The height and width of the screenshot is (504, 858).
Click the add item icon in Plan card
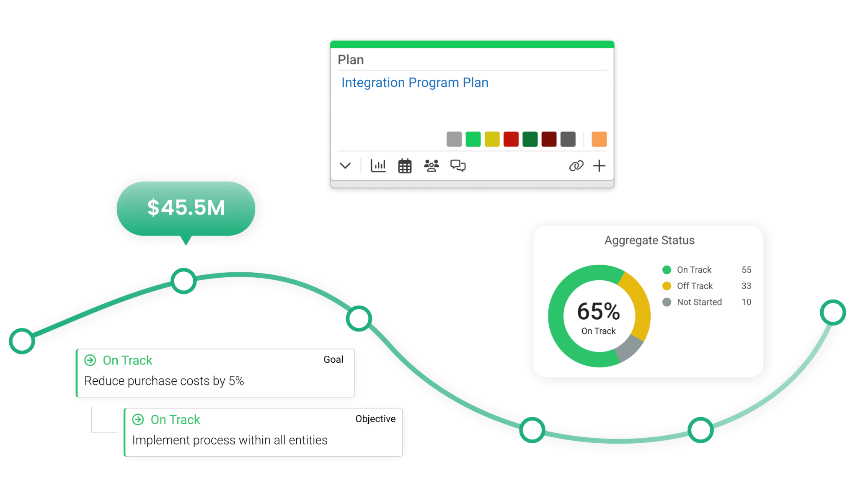[x=600, y=165]
